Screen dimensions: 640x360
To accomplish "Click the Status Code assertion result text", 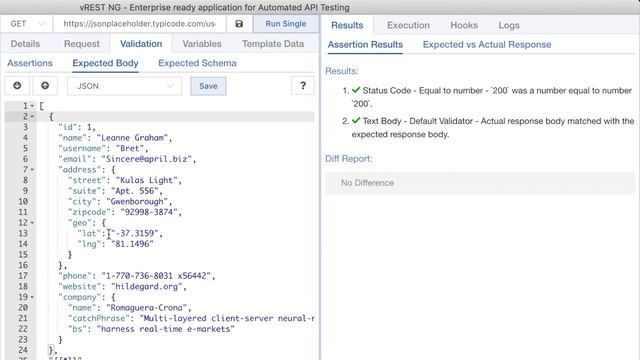I will click(x=491, y=97).
